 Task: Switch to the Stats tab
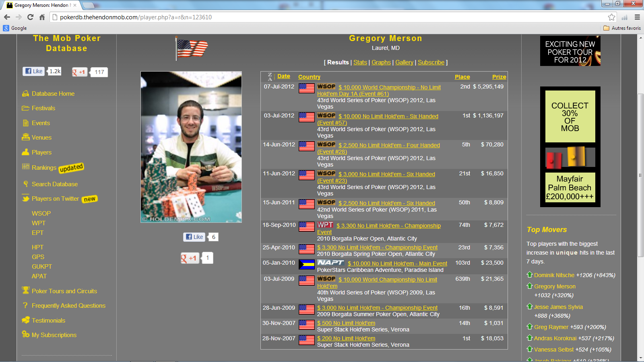click(x=360, y=62)
